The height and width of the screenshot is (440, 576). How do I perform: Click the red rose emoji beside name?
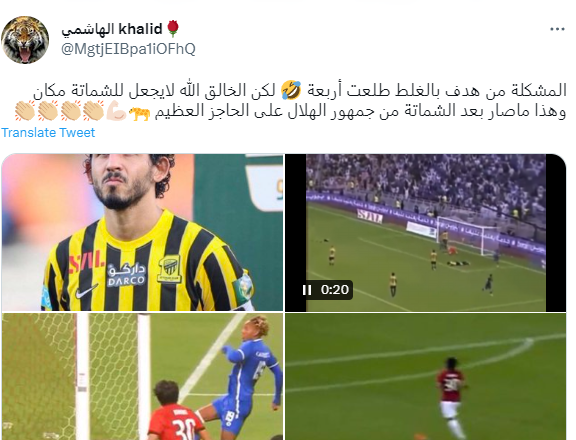click(x=173, y=29)
